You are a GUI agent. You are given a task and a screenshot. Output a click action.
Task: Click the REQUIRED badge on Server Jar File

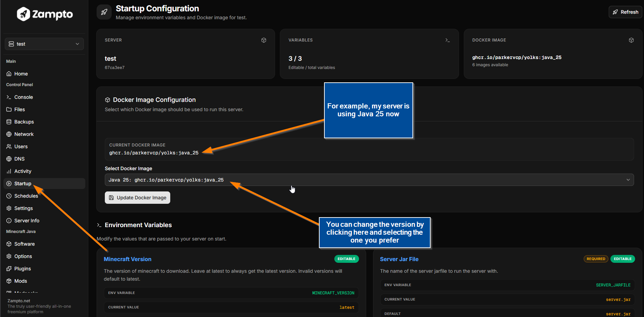596,259
